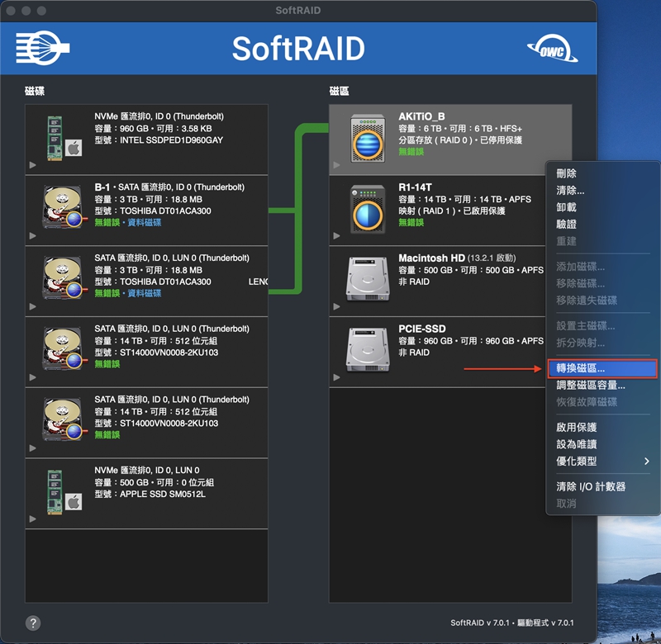This screenshot has width=661, height=644.
Task: Click the Macintosh HD volume name
Action: [x=431, y=258]
